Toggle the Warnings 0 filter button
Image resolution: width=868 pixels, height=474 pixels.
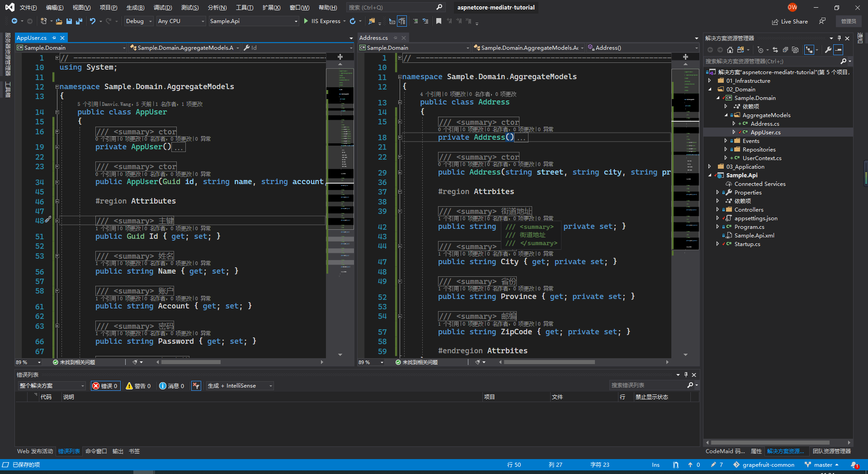(x=138, y=386)
